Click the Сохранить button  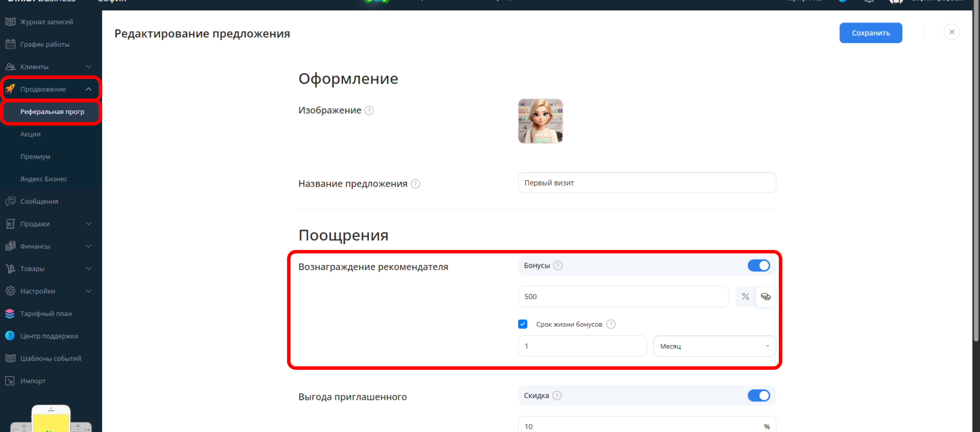pyautogui.click(x=870, y=33)
